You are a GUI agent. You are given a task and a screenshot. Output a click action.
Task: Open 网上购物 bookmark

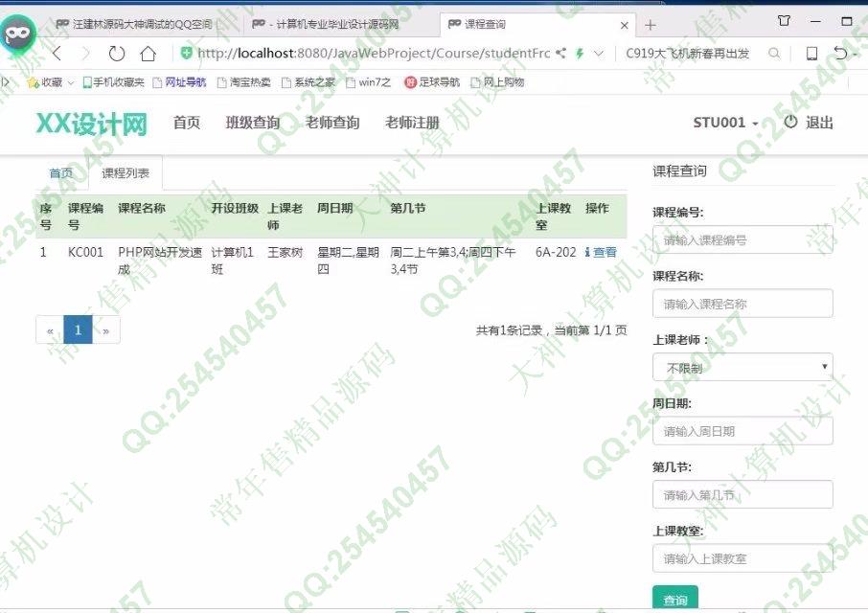497,82
